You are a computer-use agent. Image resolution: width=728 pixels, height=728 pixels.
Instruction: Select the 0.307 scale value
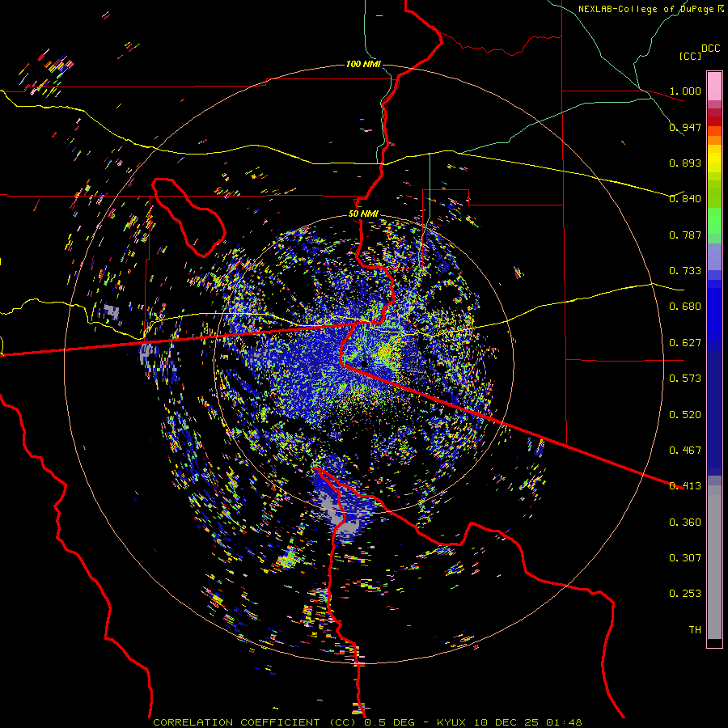click(685, 558)
